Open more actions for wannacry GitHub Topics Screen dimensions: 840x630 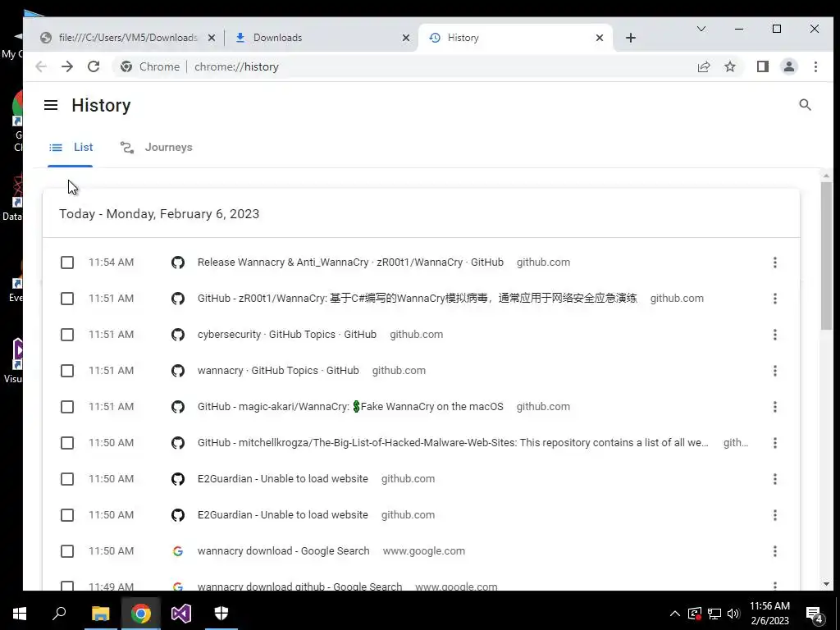pos(774,371)
